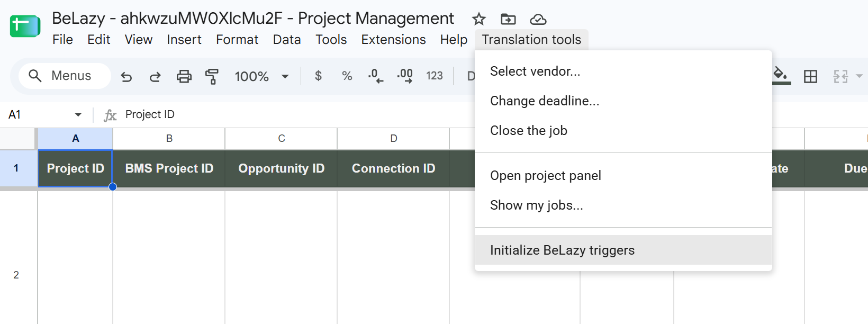
Task: Open the merge cells dropdown arrow
Action: [859, 76]
